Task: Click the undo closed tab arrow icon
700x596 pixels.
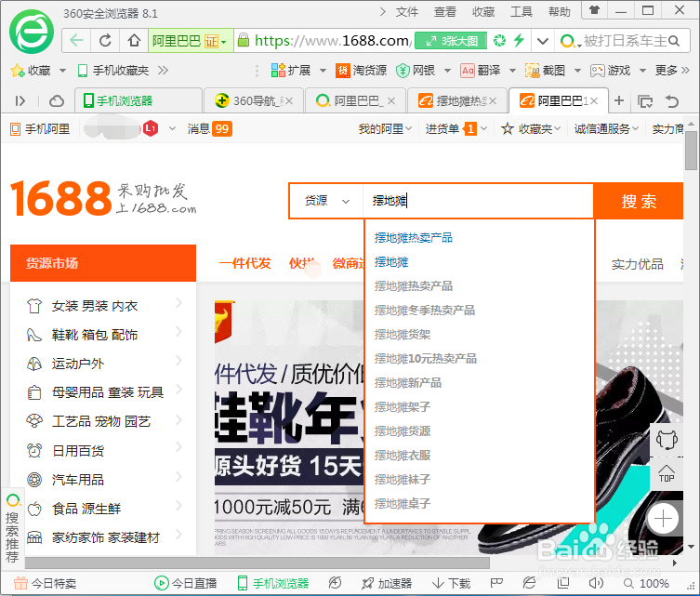Action: [x=672, y=101]
